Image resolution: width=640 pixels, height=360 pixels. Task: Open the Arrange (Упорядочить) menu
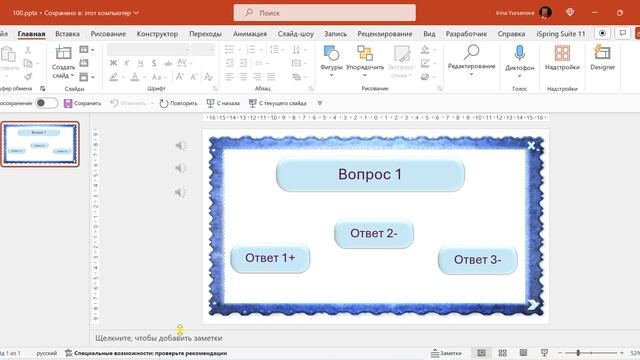[x=365, y=60]
